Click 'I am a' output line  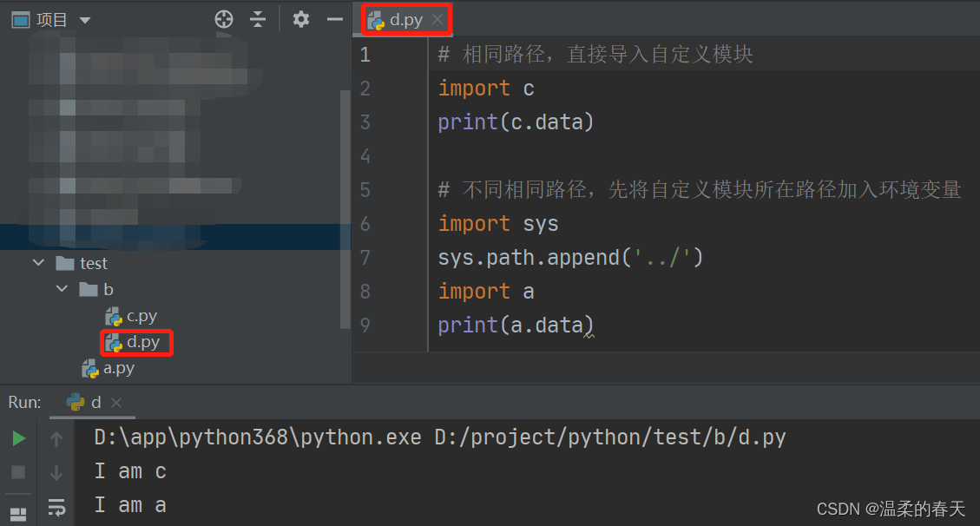[x=130, y=505]
